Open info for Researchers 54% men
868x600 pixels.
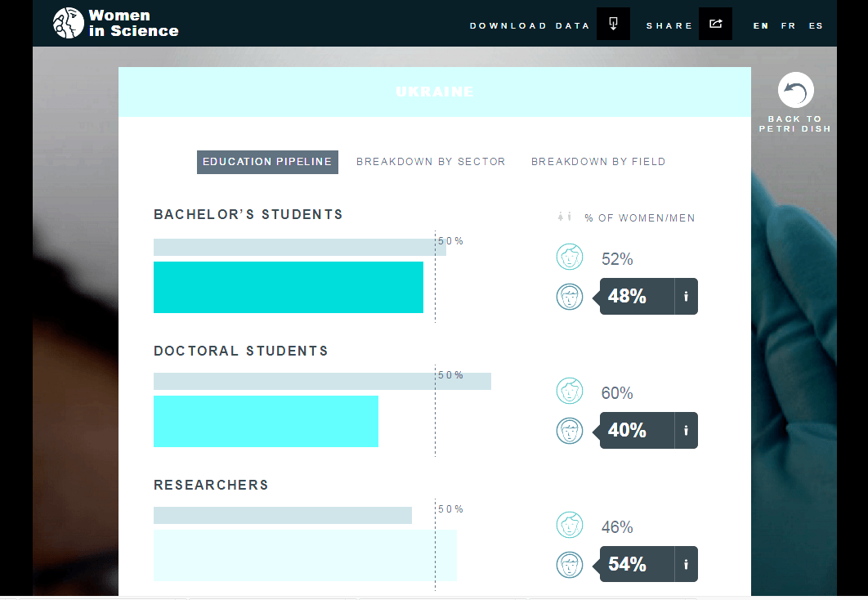pos(686,564)
